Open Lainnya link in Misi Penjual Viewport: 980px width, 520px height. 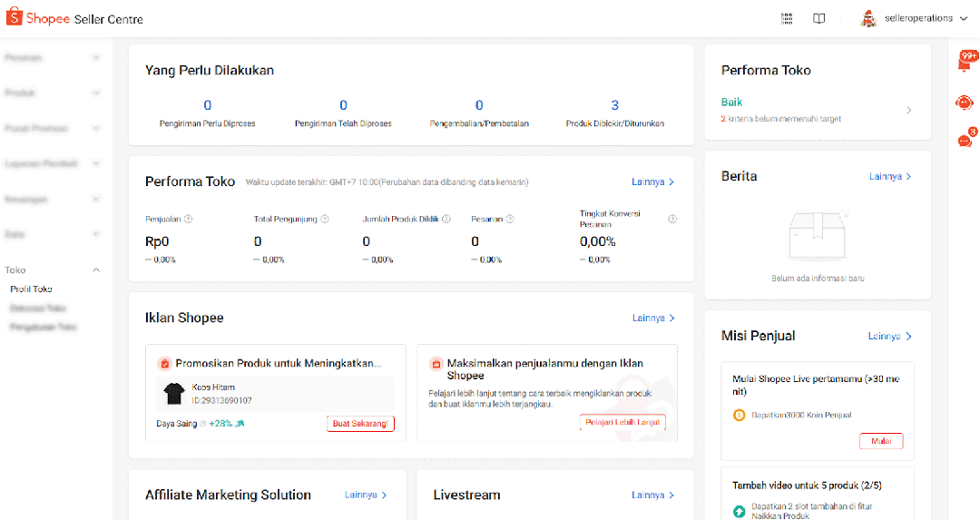coord(889,336)
